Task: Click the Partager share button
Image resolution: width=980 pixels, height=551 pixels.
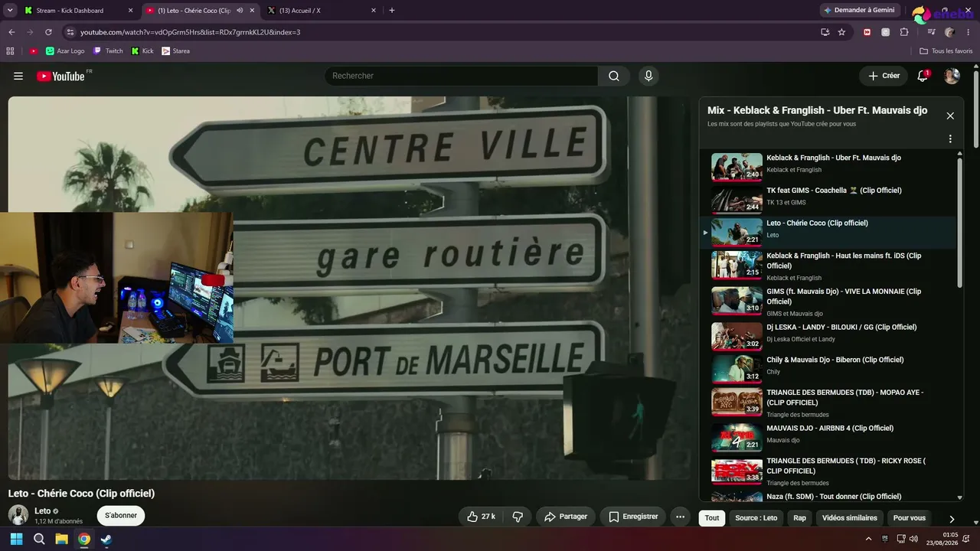Action: pos(565,517)
